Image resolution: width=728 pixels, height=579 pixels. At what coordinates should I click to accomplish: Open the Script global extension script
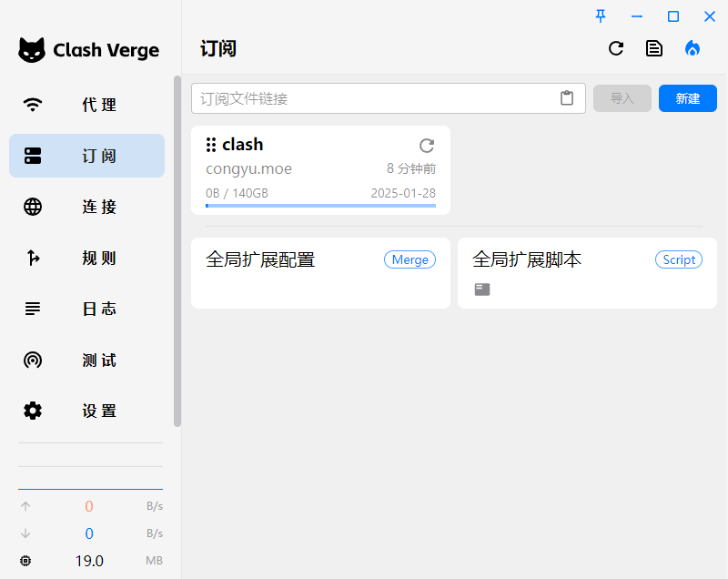point(587,273)
